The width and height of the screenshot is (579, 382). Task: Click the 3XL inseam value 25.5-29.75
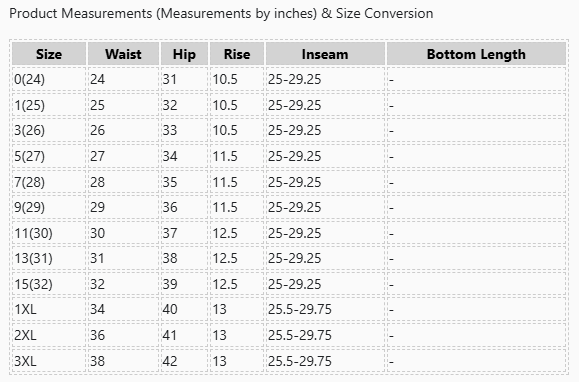300,361
